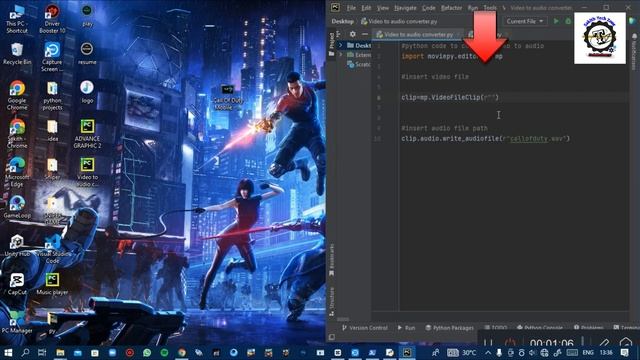Open ADVANCE GRAPHIC 2 PyCharm shortcut

point(87,133)
